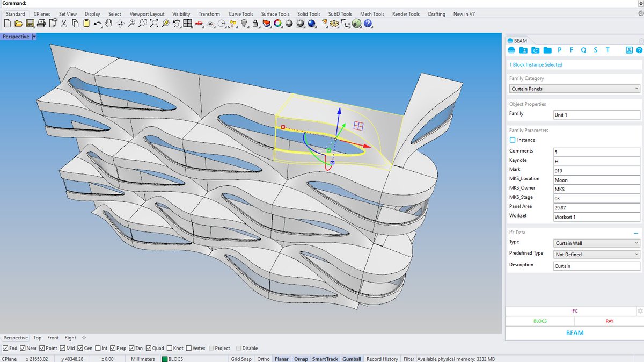The width and height of the screenshot is (644, 362).
Task: Click the green BLOCS button
Action: (x=540, y=321)
